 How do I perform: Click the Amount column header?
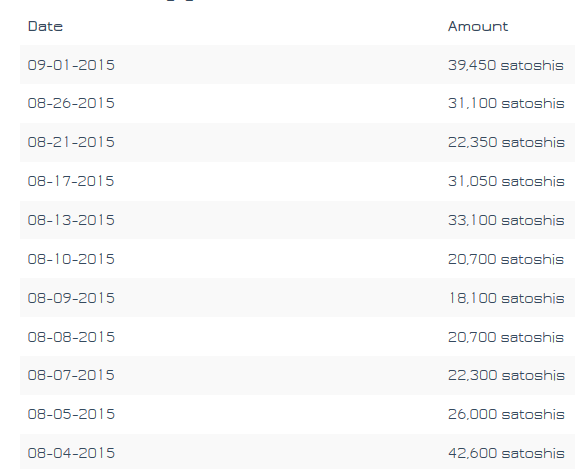[478, 26]
